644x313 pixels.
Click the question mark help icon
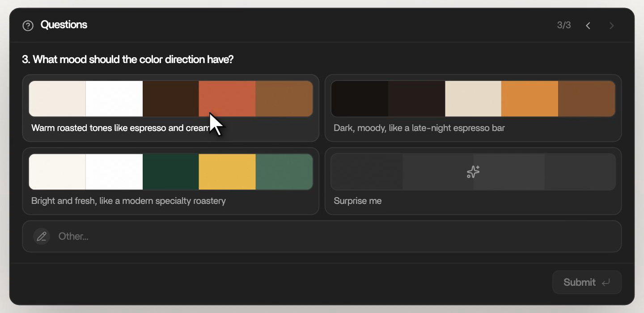[x=28, y=25]
